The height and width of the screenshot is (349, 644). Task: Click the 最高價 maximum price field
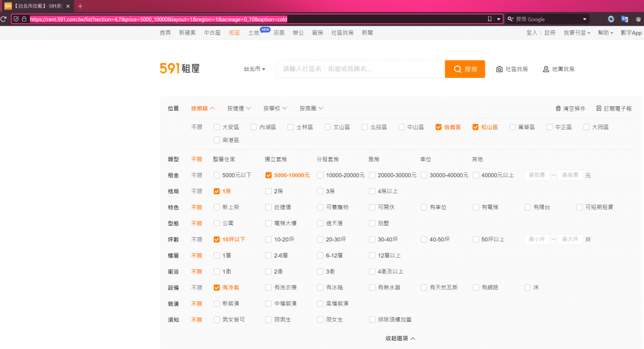point(570,175)
